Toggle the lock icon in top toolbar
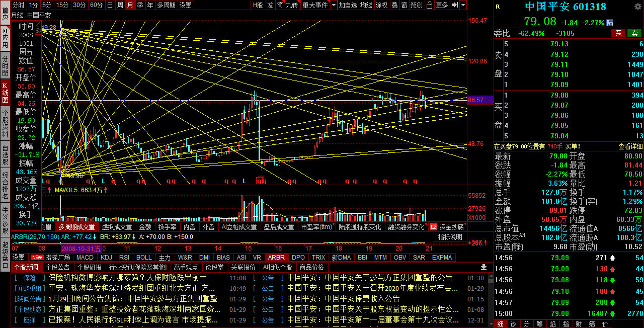 429,5
